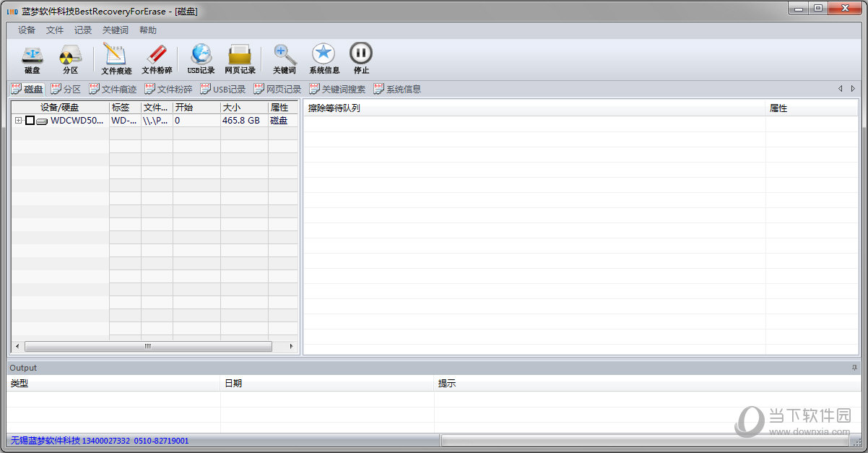Click the 网页记录 web records icon
The image size is (868, 453).
[x=240, y=56]
